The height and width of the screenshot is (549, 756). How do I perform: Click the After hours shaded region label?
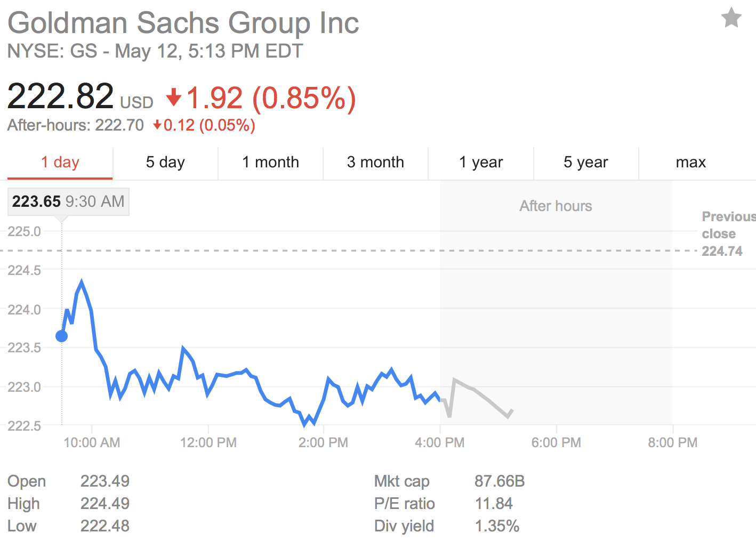tap(556, 206)
